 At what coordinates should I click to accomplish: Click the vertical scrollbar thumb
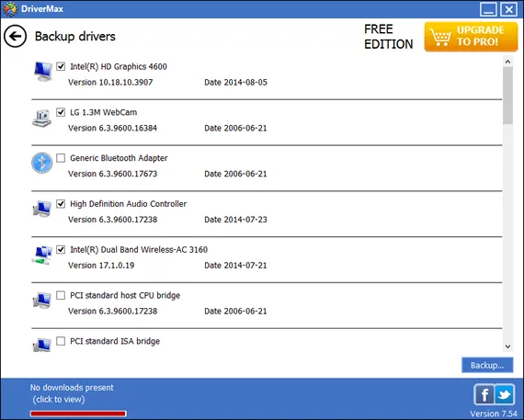click(507, 96)
